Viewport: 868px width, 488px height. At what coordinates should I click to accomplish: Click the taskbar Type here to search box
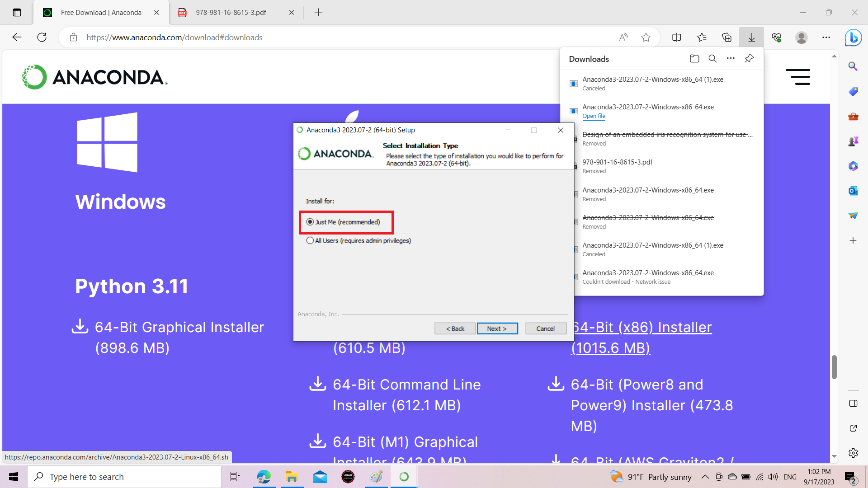[x=124, y=477]
